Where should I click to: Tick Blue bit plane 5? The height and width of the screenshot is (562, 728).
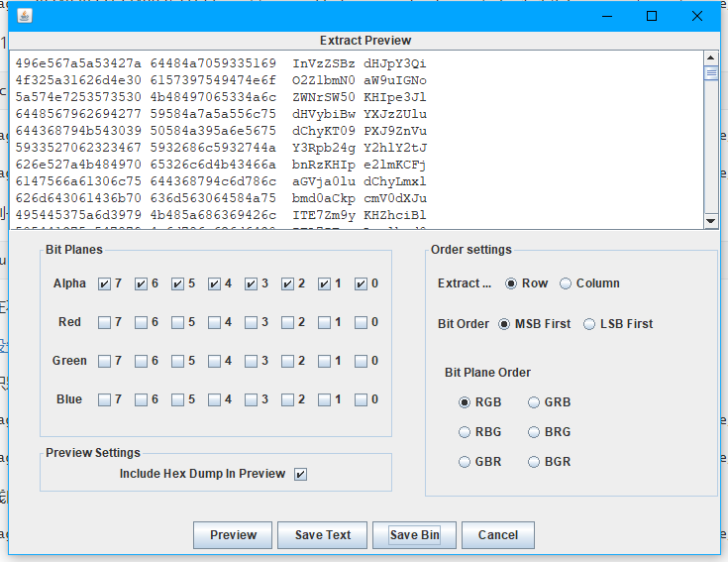coord(178,399)
